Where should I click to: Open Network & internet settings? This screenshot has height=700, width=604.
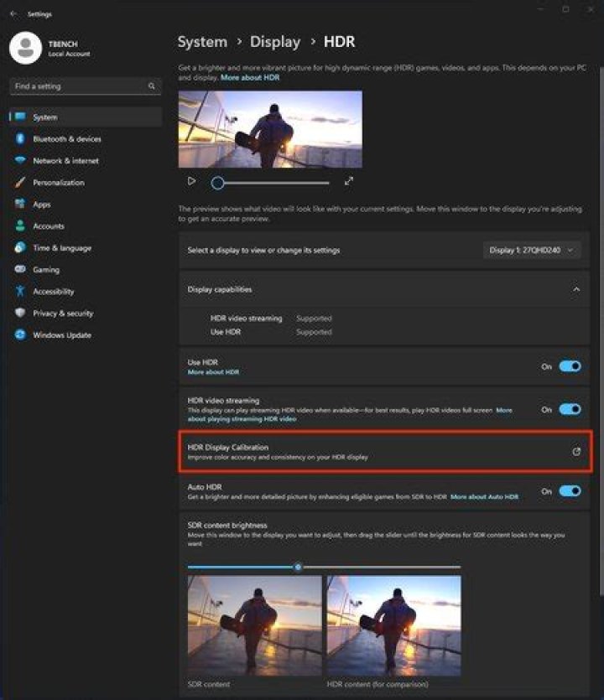coord(65,161)
